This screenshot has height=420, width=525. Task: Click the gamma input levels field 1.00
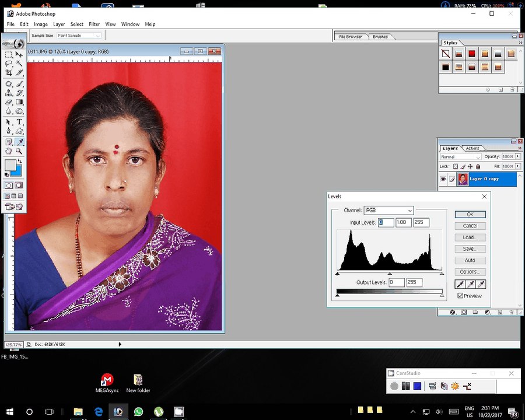[404, 222]
